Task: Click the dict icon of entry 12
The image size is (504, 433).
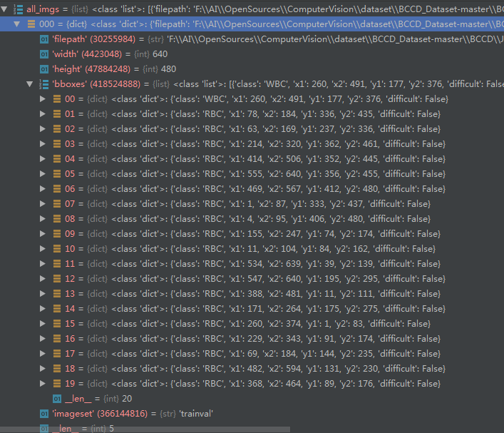Action: click(57, 279)
